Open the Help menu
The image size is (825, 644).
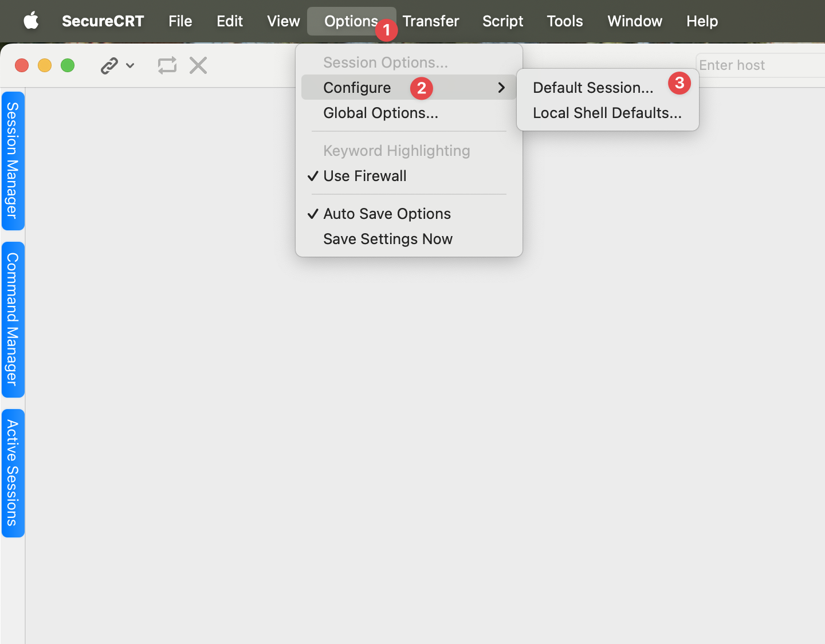(702, 21)
